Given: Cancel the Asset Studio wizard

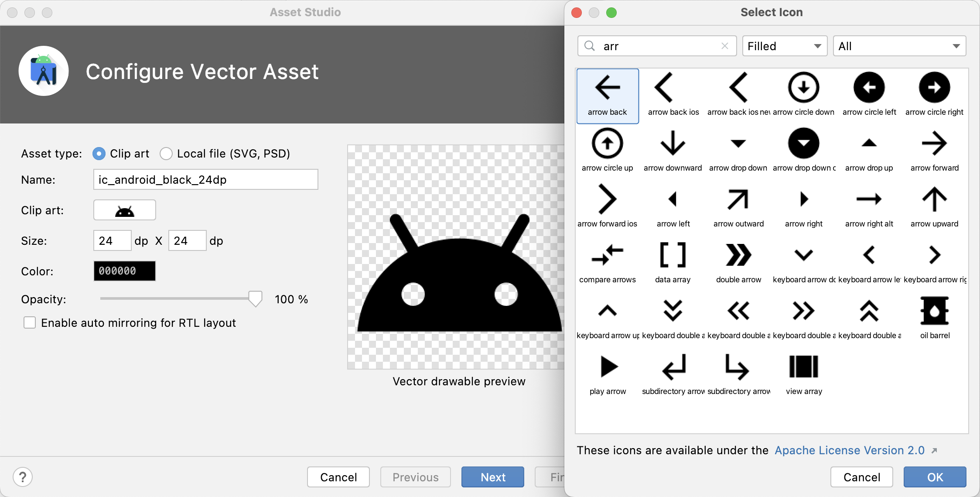Looking at the screenshot, I should pyautogui.click(x=338, y=477).
